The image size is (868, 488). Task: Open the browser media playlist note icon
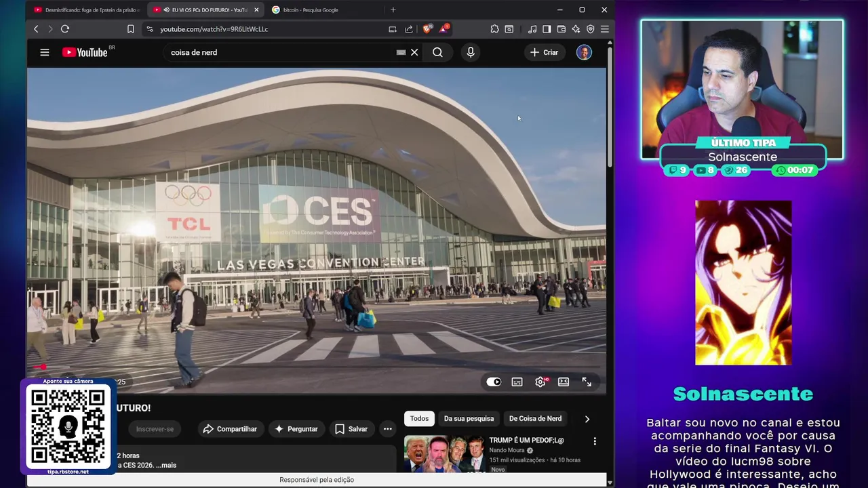click(x=532, y=29)
